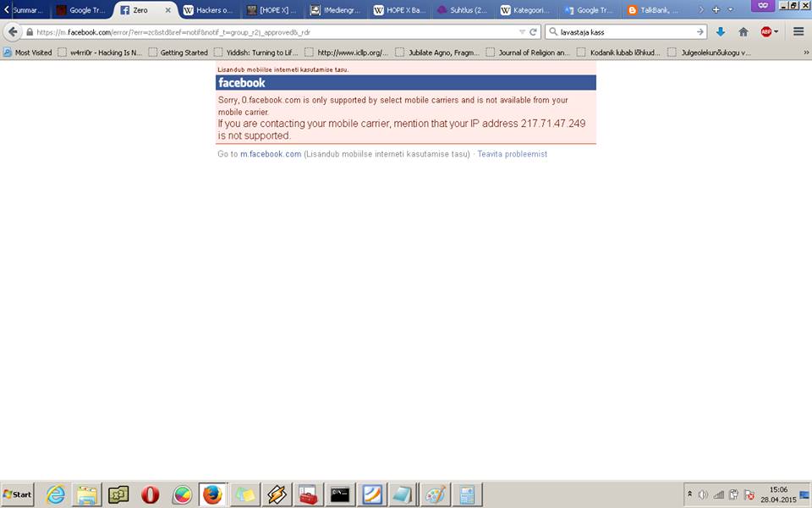This screenshot has width=812, height=508.
Task: Show hidden tray icons arrow
Action: pyautogui.click(x=690, y=494)
